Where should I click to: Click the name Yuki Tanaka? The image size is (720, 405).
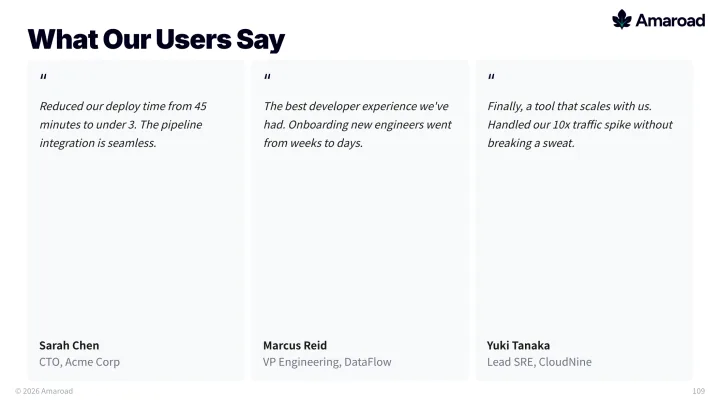(x=518, y=345)
